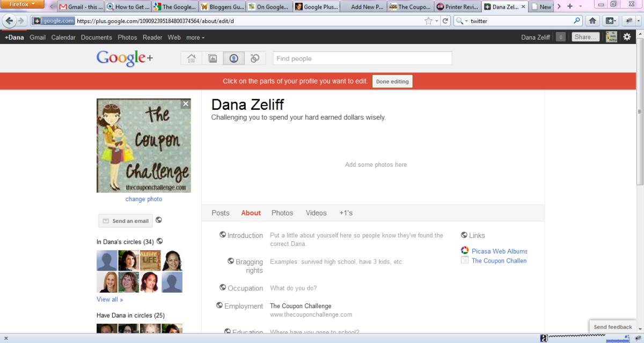The image size is (644, 343).
Task: Open the Firefox bookmarks menu button
Action: tap(611, 21)
